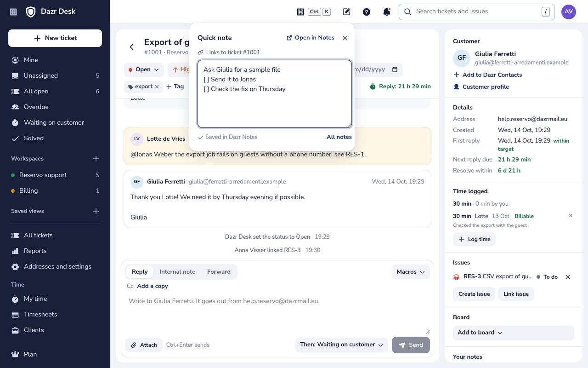
Task: Open the Reports sidebar item
Action: click(55, 251)
